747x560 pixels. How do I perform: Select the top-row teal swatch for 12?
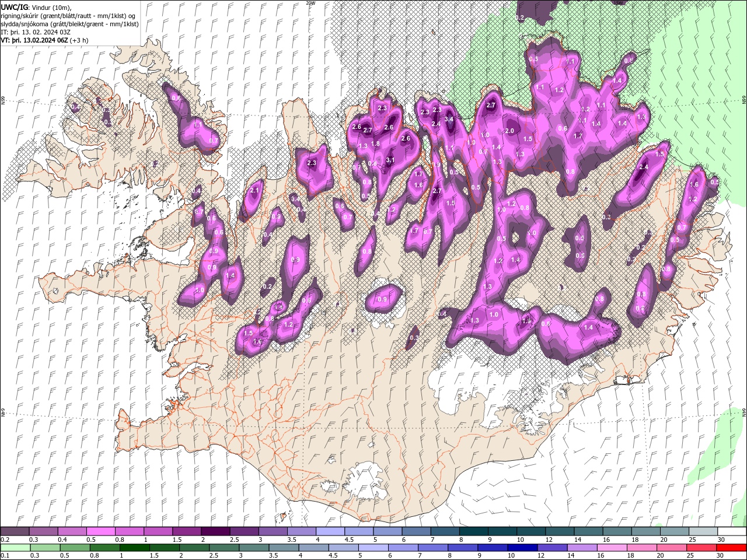click(560, 531)
